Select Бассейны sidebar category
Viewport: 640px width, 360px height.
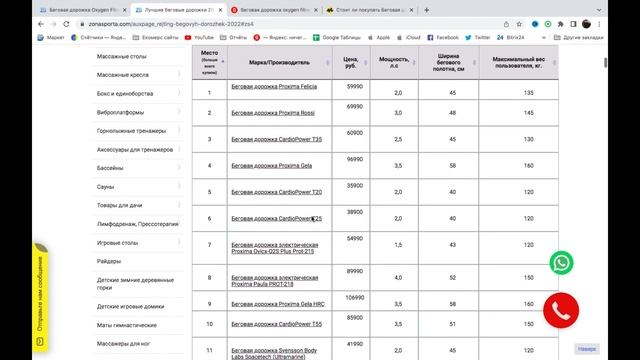coord(110,168)
